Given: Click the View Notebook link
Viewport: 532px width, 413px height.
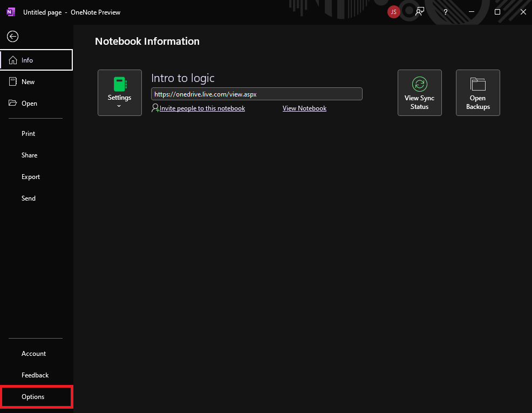Looking at the screenshot, I should click(x=304, y=108).
